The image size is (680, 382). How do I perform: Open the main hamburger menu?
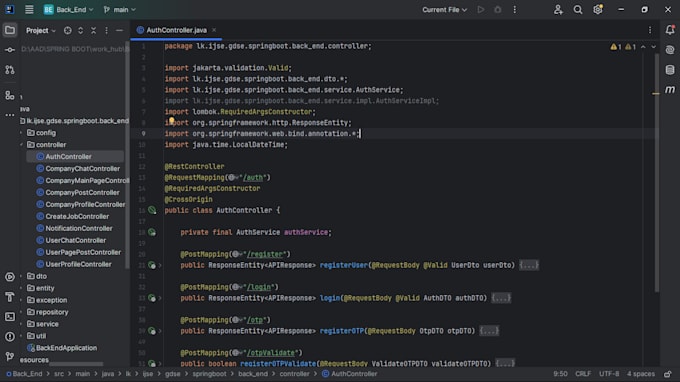pyautogui.click(x=29, y=10)
